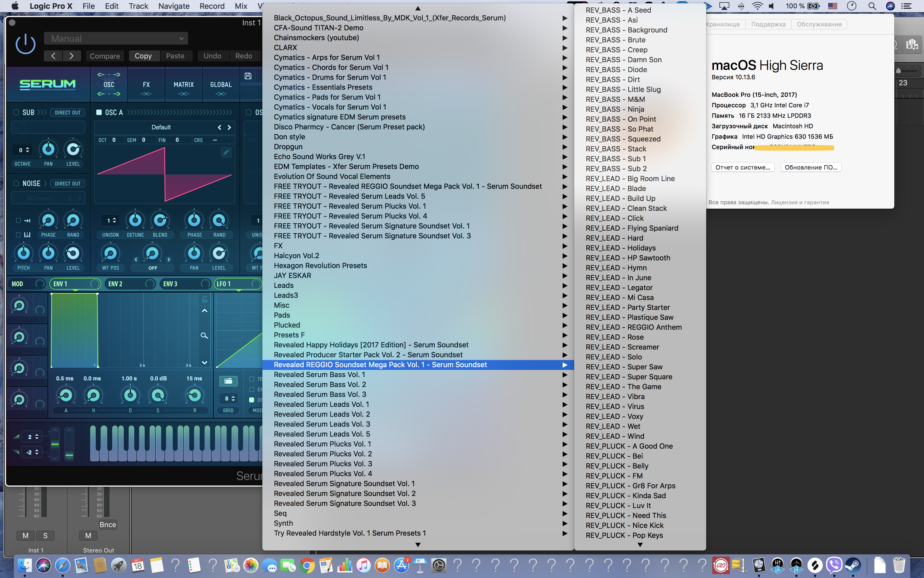The width and height of the screenshot is (924, 578).
Task: Toggle noise one-shot checkbox
Action: pos(18,220)
